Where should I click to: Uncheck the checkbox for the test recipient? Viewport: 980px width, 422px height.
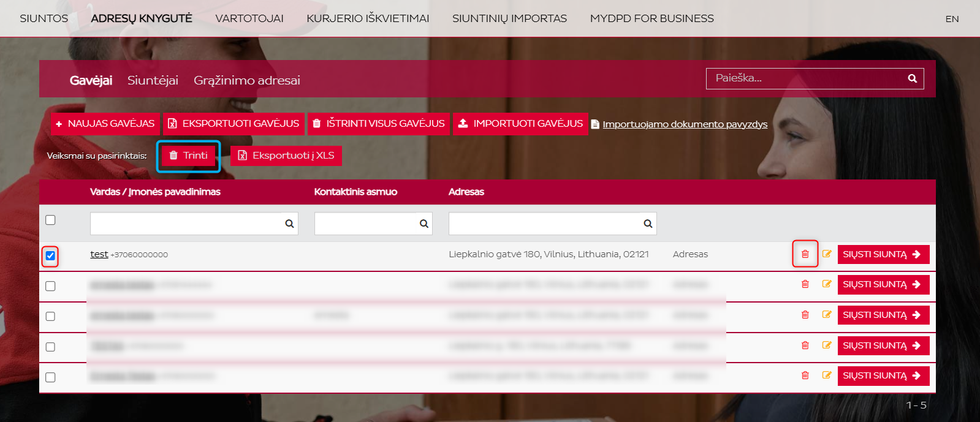(x=50, y=255)
